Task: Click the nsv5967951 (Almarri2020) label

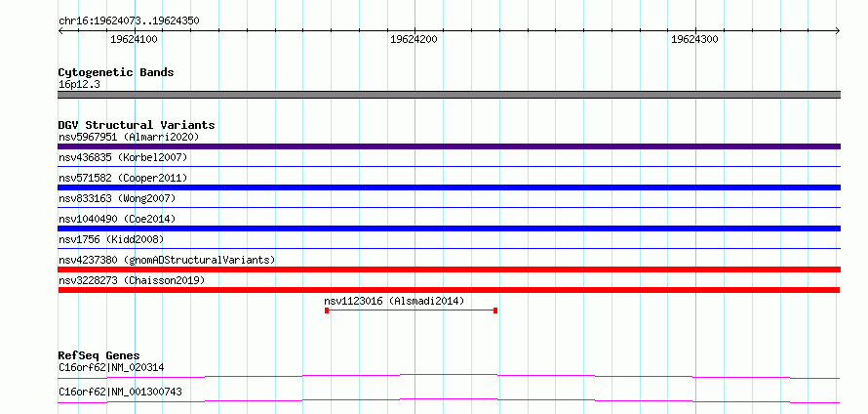Action: [x=129, y=137]
